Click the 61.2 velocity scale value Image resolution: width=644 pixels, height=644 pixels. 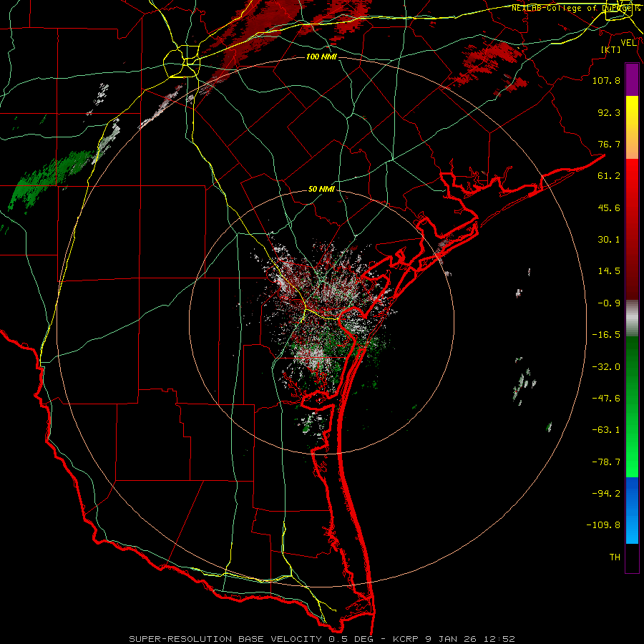(x=609, y=176)
